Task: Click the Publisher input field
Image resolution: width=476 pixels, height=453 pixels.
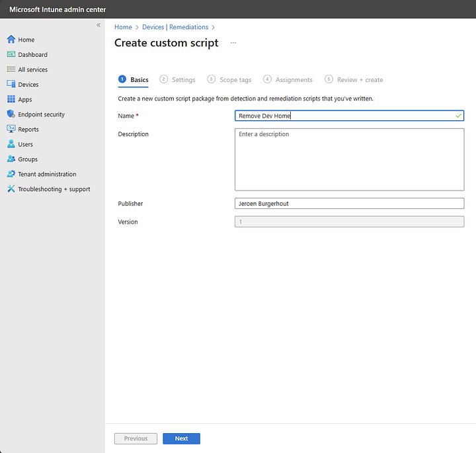Action: click(x=349, y=204)
